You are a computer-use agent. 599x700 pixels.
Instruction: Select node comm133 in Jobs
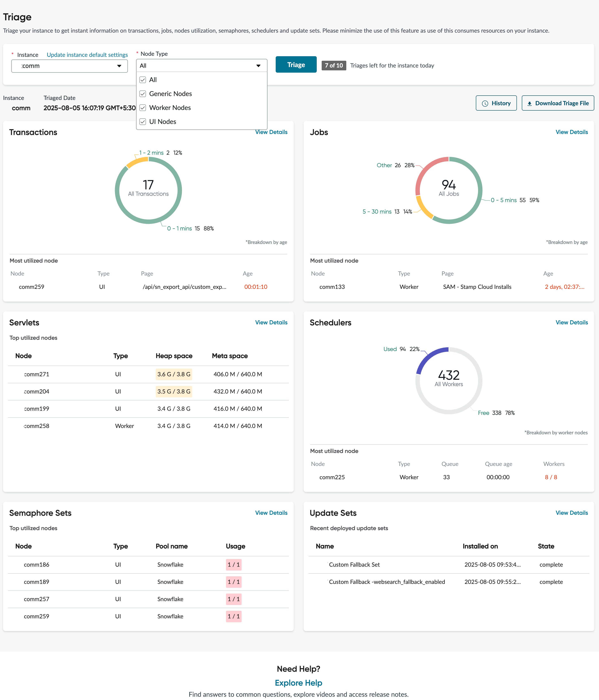pos(332,287)
